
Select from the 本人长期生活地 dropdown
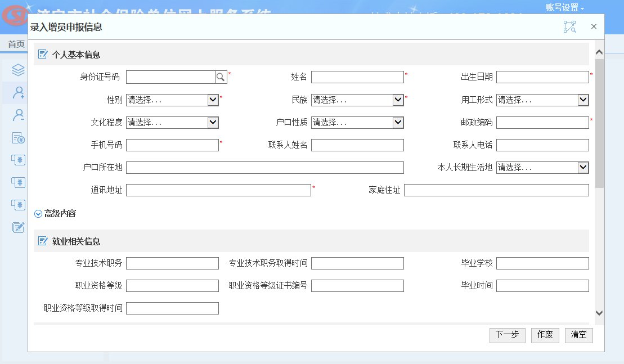542,168
